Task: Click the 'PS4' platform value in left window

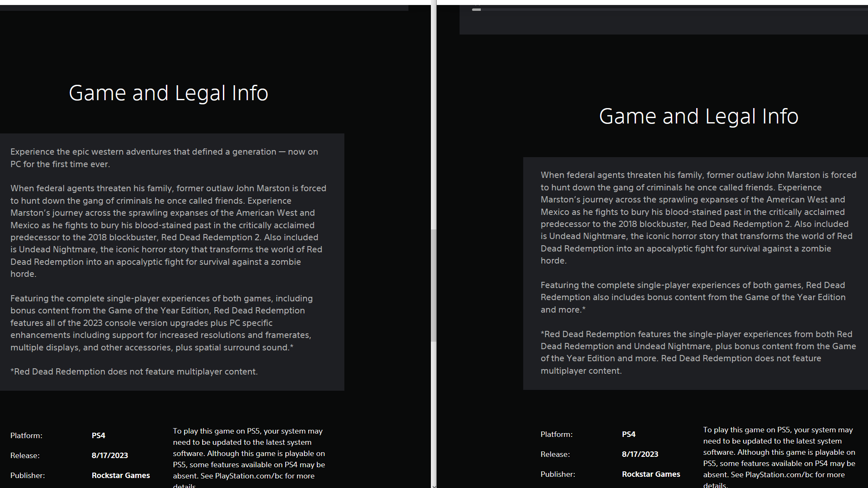Action: 99,436
